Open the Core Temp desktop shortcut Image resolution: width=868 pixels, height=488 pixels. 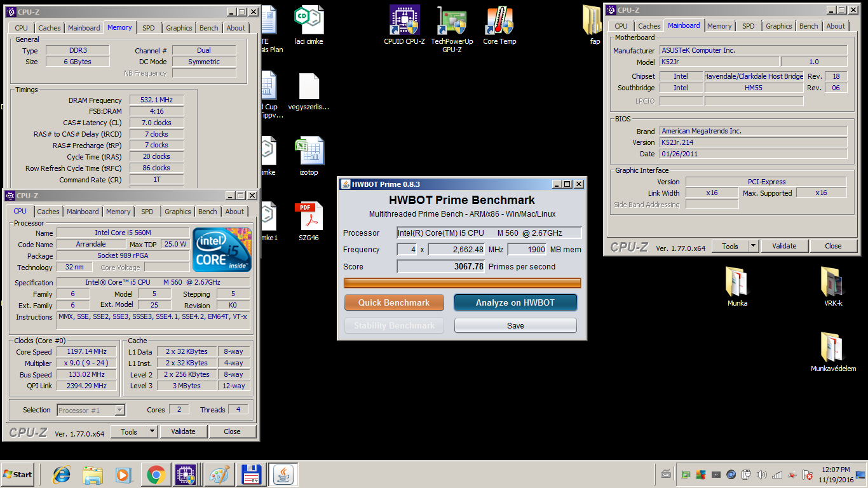(x=499, y=25)
